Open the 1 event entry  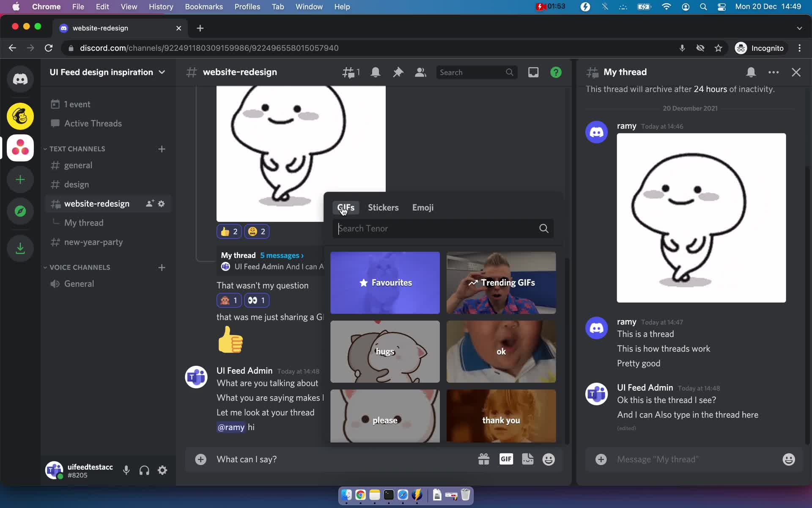pyautogui.click(x=108, y=104)
